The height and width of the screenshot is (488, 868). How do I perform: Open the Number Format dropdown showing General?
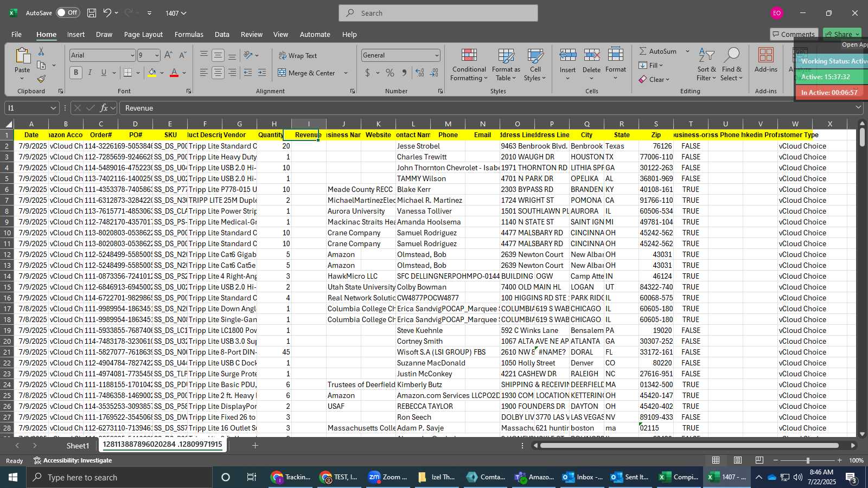point(437,55)
